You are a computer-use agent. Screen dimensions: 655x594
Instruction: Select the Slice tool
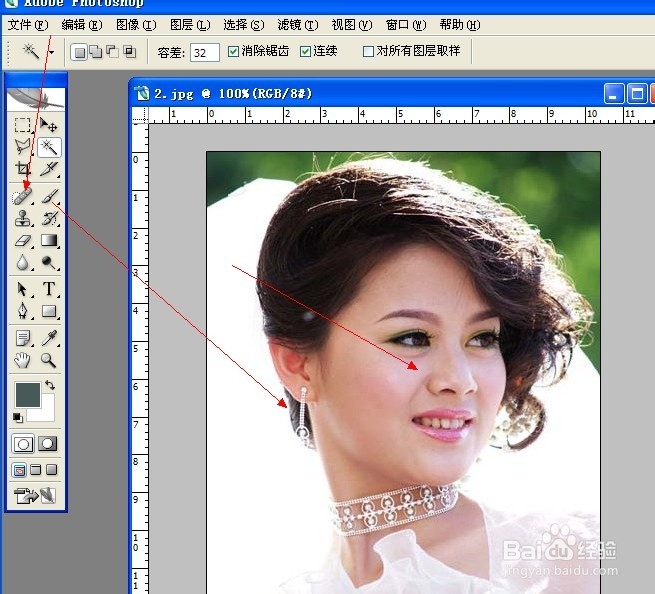click(49, 168)
